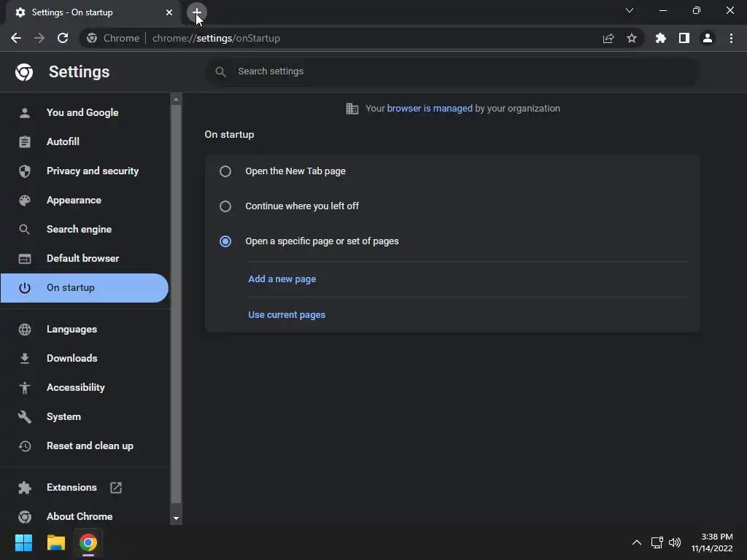
Task: Open the volume control in tray
Action: pos(675,542)
